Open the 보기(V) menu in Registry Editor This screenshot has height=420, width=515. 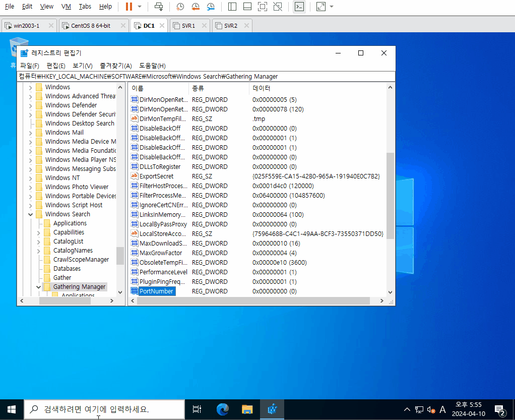(x=83, y=66)
